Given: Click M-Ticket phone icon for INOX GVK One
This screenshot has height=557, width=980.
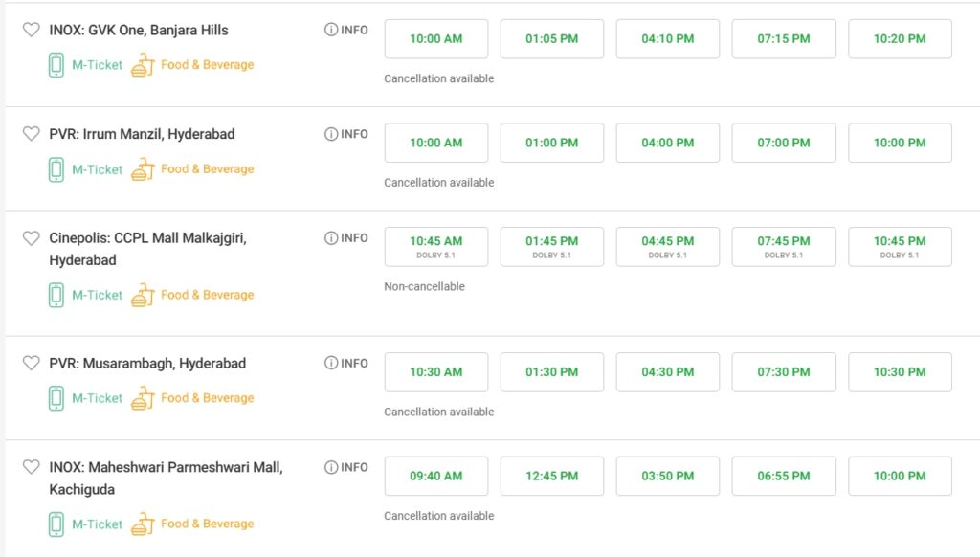Looking at the screenshot, I should tap(56, 65).
